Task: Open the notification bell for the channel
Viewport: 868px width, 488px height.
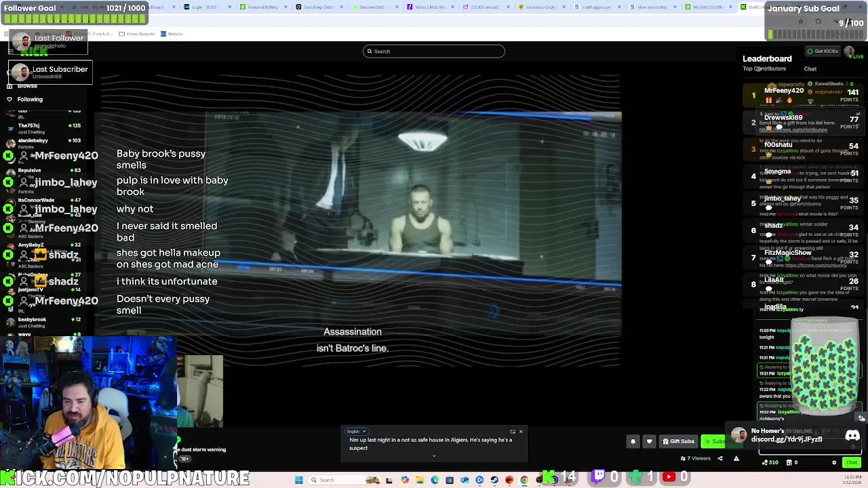Action: (633, 441)
